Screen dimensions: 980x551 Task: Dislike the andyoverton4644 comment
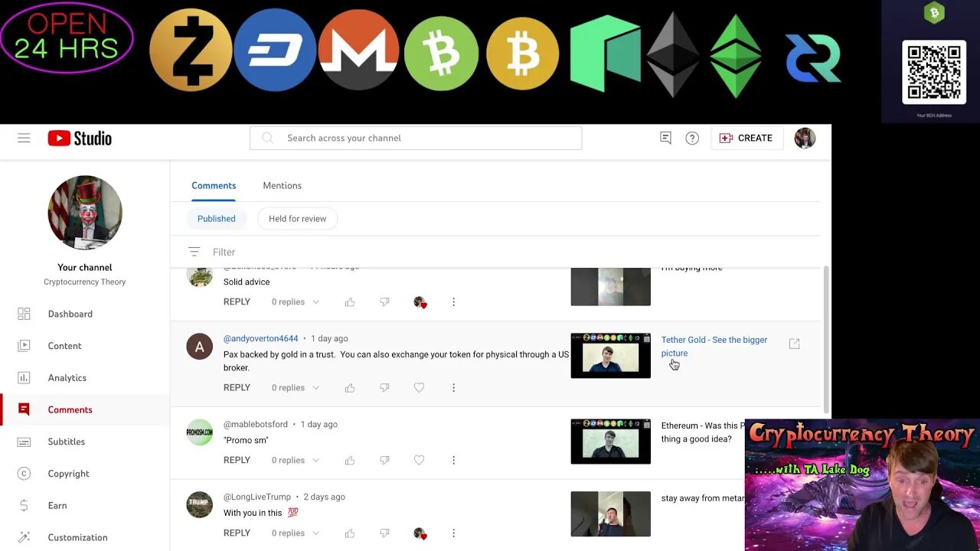[x=384, y=388]
